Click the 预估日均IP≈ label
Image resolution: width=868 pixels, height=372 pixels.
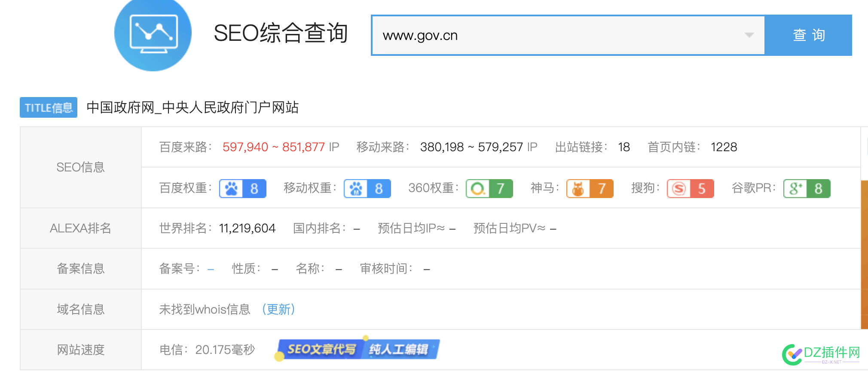click(x=411, y=228)
